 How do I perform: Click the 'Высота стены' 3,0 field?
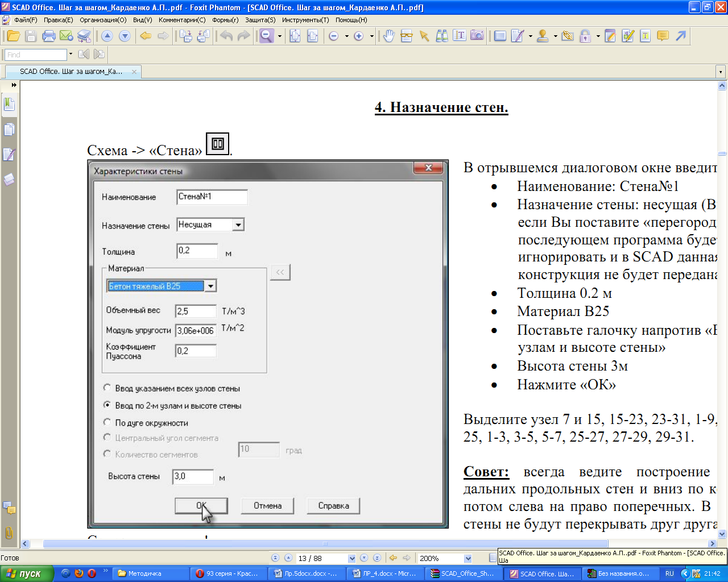[x=193, y=477]
